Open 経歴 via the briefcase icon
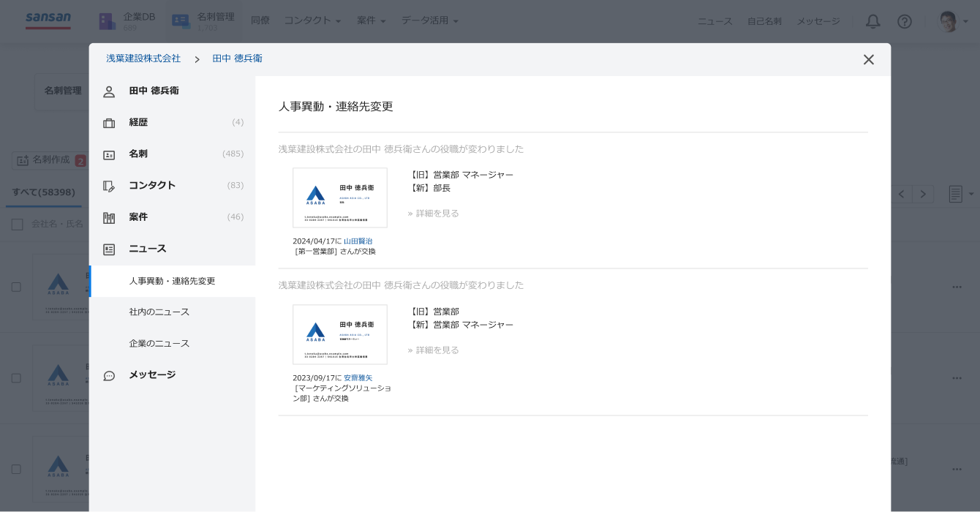Screen dimensions: 980x512 point(109,123)
